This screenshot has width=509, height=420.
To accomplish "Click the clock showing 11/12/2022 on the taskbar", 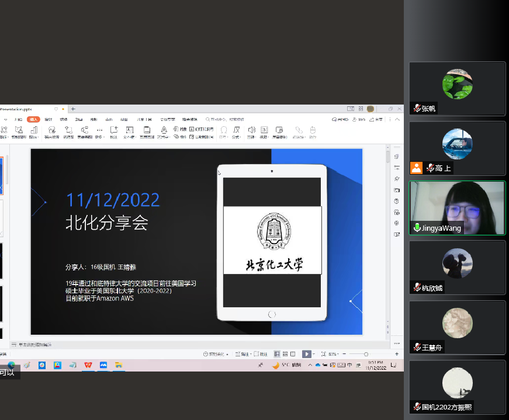I will [376, 365].
